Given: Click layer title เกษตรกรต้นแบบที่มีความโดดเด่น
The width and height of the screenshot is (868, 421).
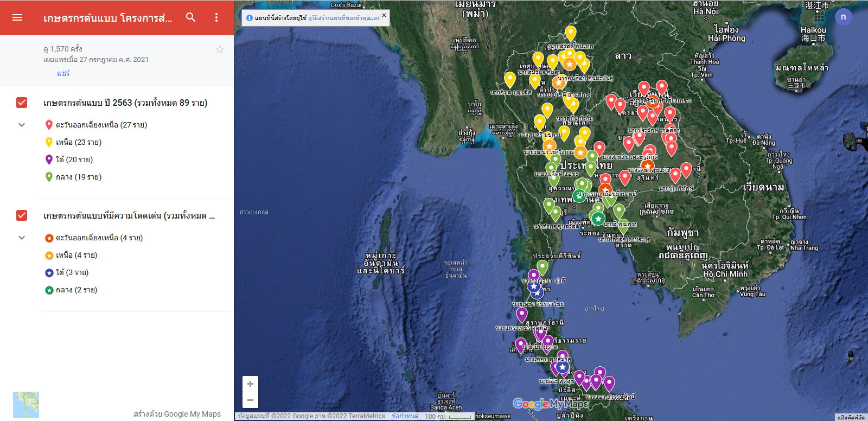Looking at the screenshot, I should pos(129,215).
